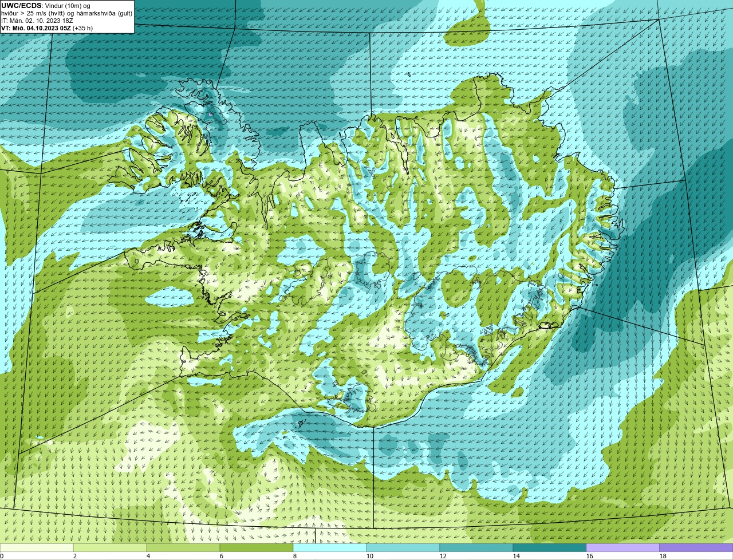Click the 12–14 m/s teal legend segment

click(476, 548)
